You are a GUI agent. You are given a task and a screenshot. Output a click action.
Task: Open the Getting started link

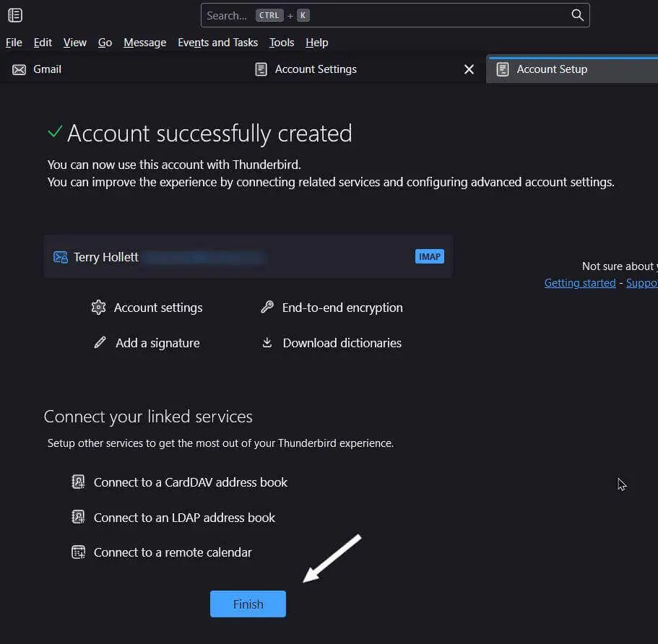coord(580,283)
